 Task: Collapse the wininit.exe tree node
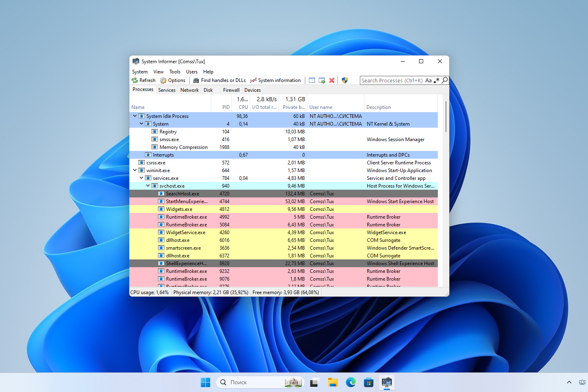135,170
